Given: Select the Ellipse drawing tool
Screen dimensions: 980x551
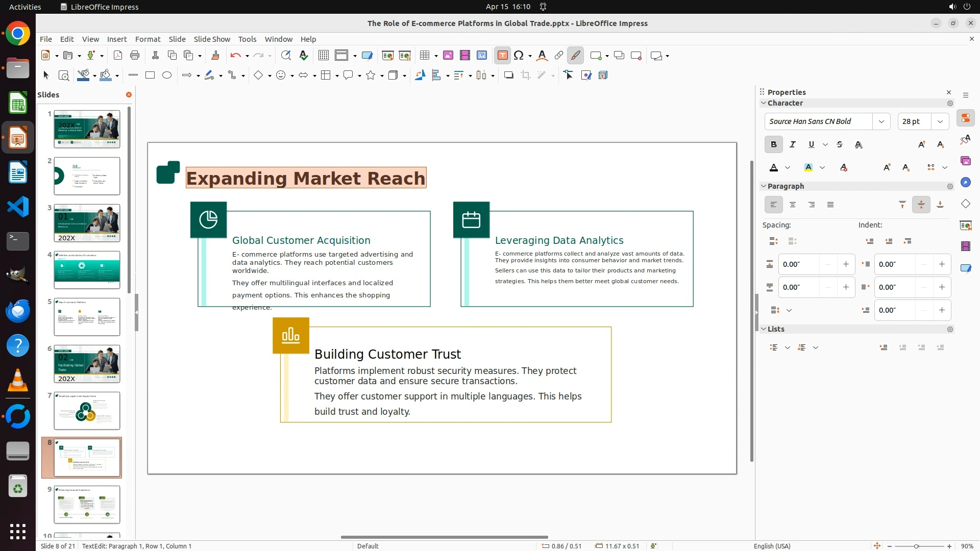Looking at the screenshot, I should pyautogui.click(x=167, y=76).
